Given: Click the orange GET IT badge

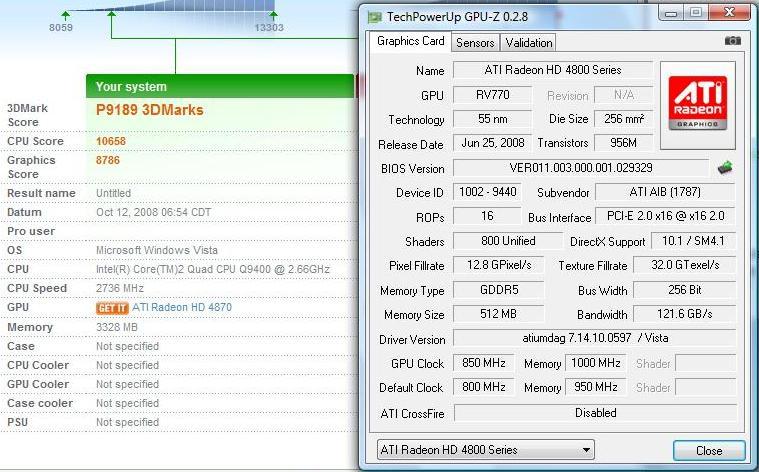Looking at the screenshot, I should pos(112,308).
